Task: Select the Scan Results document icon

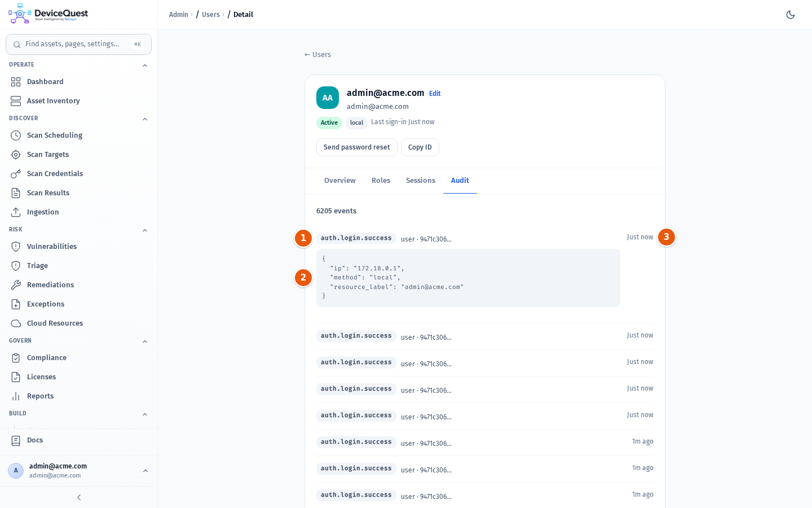Action: 16,193
